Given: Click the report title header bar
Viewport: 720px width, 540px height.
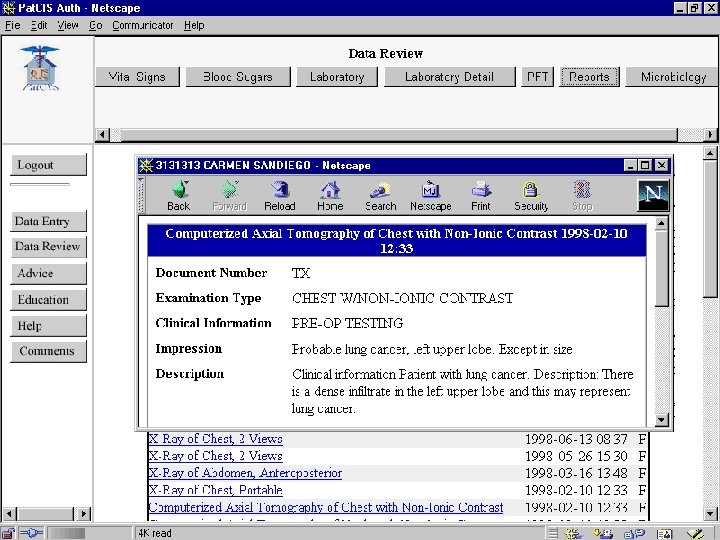Looking at the screenshot, I should [x=397, y=241].
